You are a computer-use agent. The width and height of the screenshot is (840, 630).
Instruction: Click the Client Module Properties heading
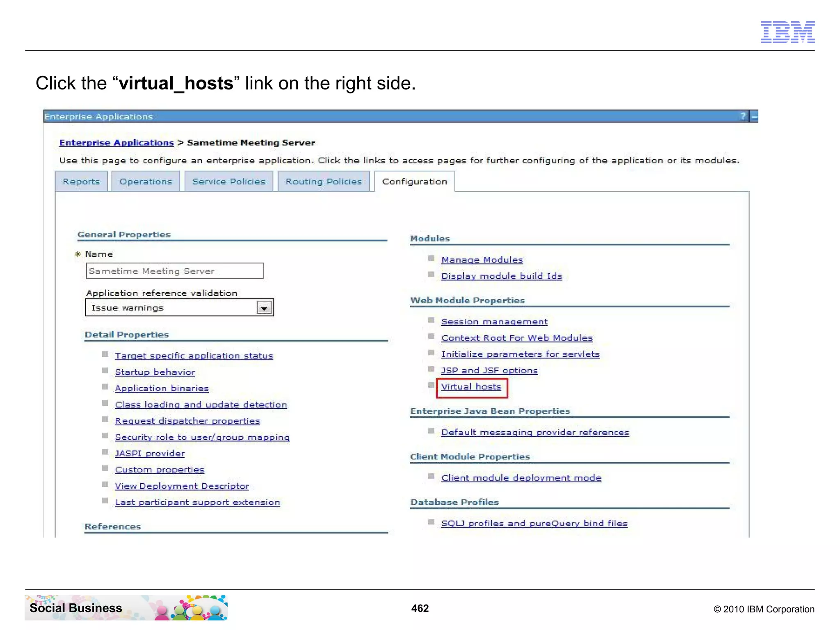pyautogui.click(x=470, y=457)
